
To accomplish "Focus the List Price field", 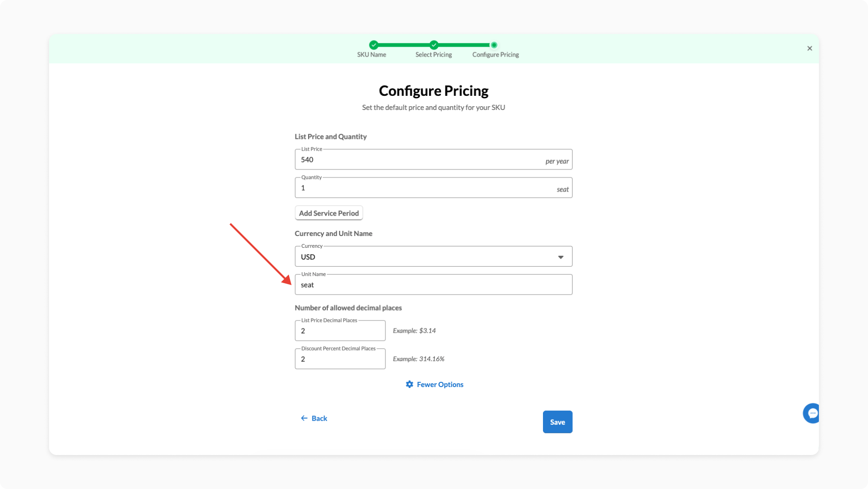I will pos(420,160).
